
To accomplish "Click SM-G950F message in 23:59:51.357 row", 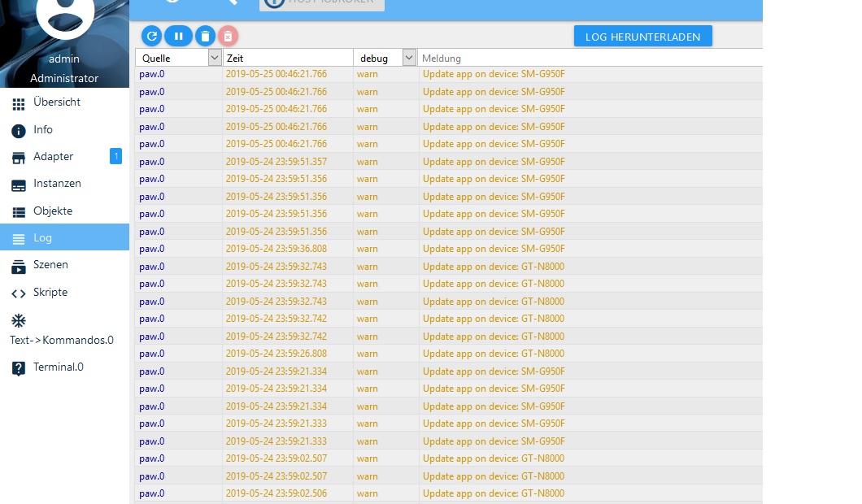I will click(x=494, y=162).
